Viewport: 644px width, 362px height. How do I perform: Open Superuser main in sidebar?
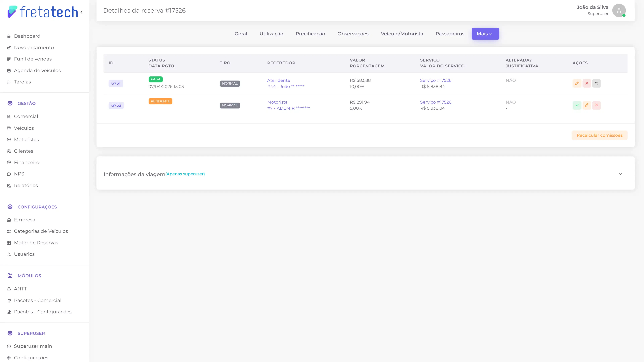[33, 346]
